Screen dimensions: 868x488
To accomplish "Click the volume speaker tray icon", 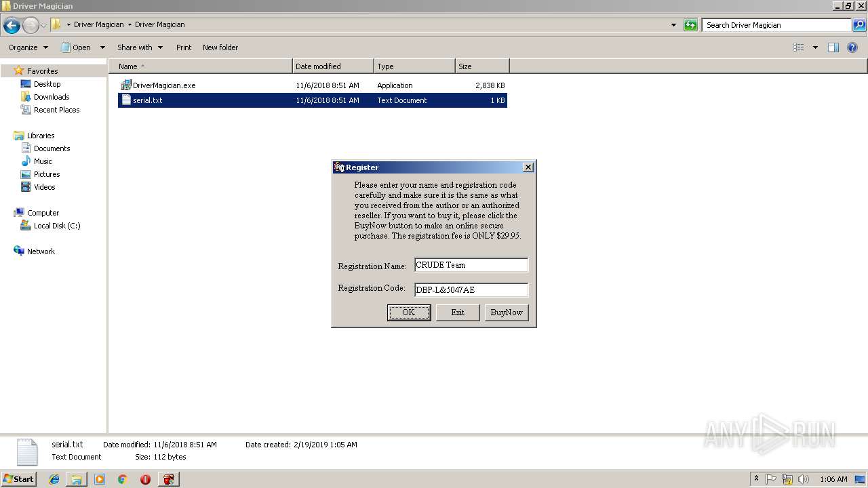I will [804, 479].
